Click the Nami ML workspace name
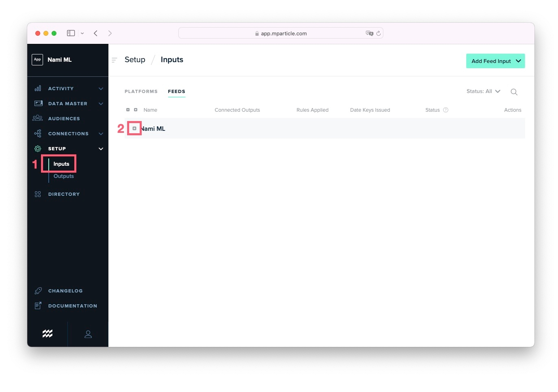The height and width of the screenshot is (392, 558). [60, 60]
